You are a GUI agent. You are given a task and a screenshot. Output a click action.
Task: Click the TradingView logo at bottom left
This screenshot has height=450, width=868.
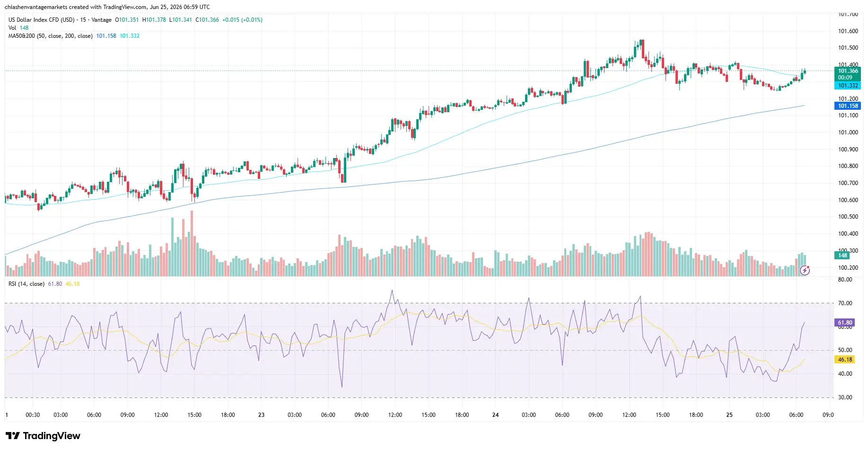pos(43,436)
